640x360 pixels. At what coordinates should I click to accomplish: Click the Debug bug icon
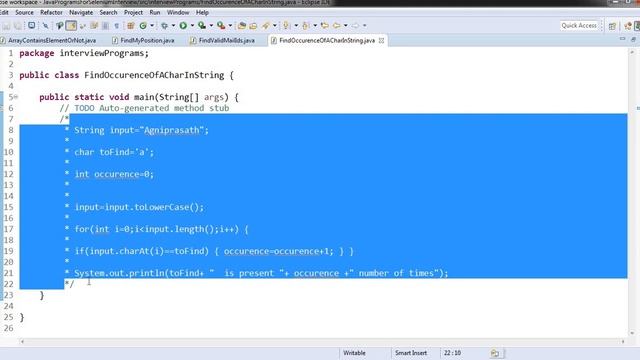[164, 26]
